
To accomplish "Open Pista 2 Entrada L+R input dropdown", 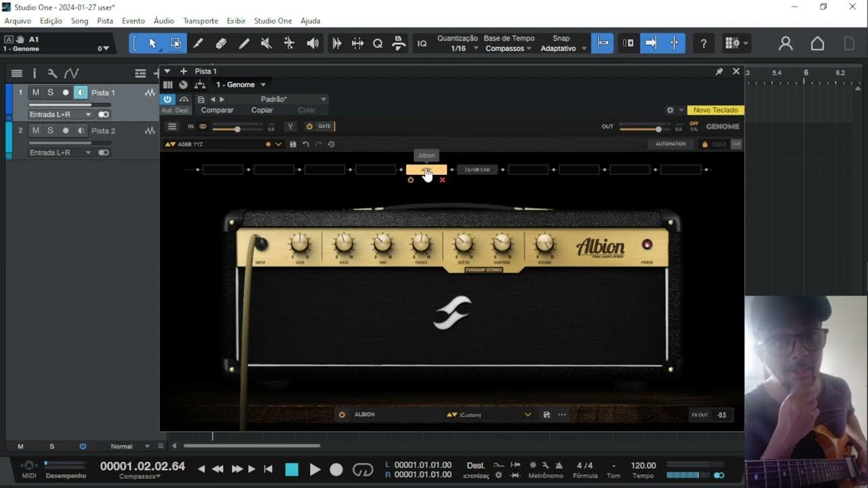I will [60, 152].
